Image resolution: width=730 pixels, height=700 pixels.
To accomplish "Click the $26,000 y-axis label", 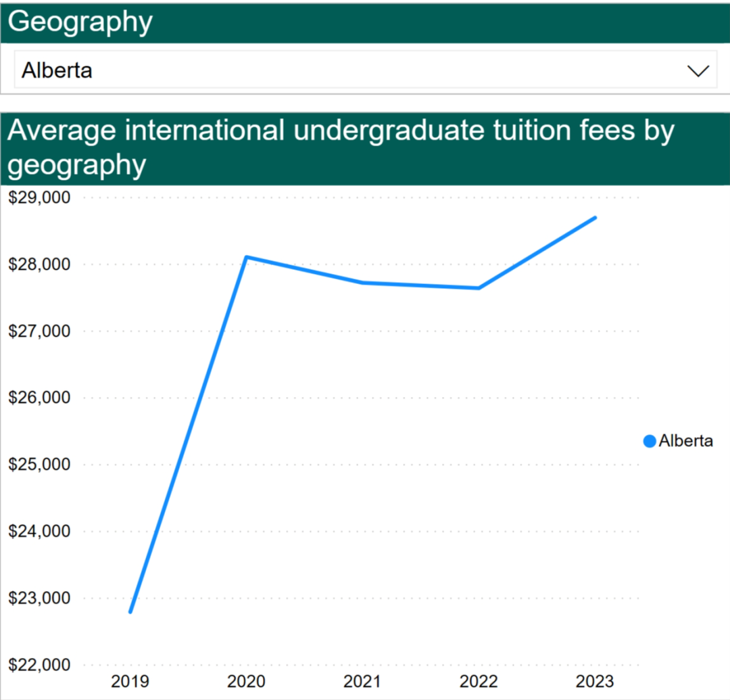I will [40, 398].
